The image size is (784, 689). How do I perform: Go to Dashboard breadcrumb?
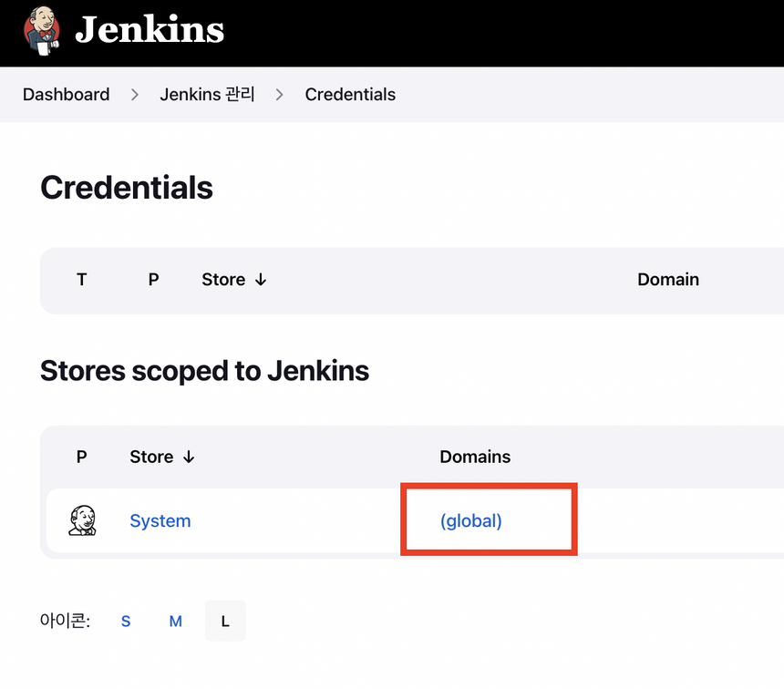66,95
